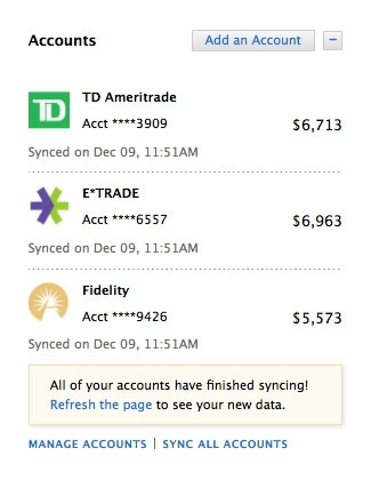
Task: Click the TD Ameritrade green logo icon
Action: (49, 110)
